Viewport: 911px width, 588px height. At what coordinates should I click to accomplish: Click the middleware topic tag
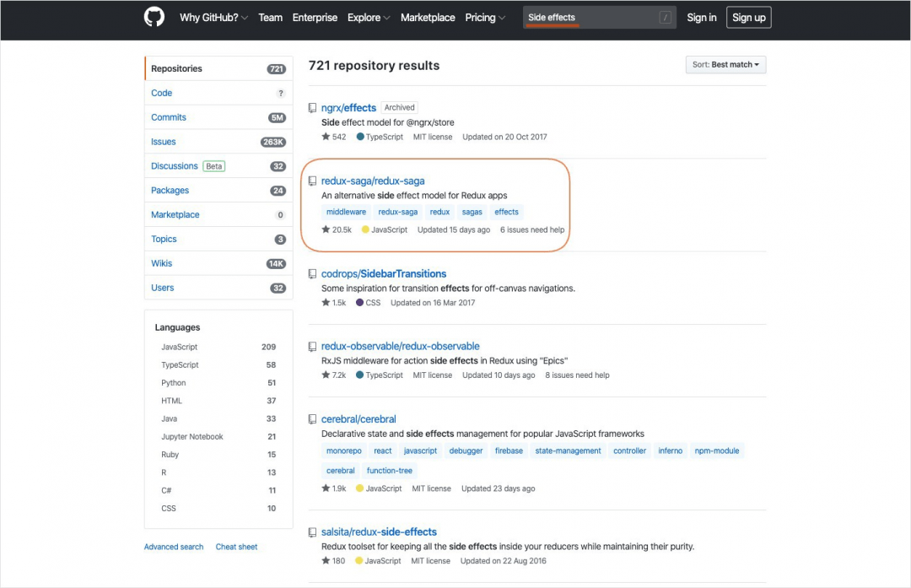click(346, 212)
